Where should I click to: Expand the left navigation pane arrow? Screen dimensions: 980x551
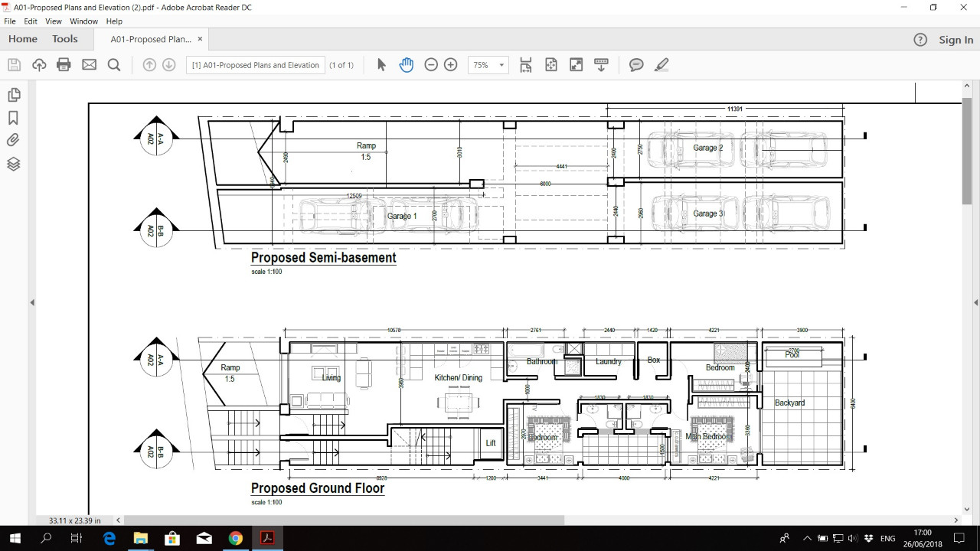tap(32, 302)
